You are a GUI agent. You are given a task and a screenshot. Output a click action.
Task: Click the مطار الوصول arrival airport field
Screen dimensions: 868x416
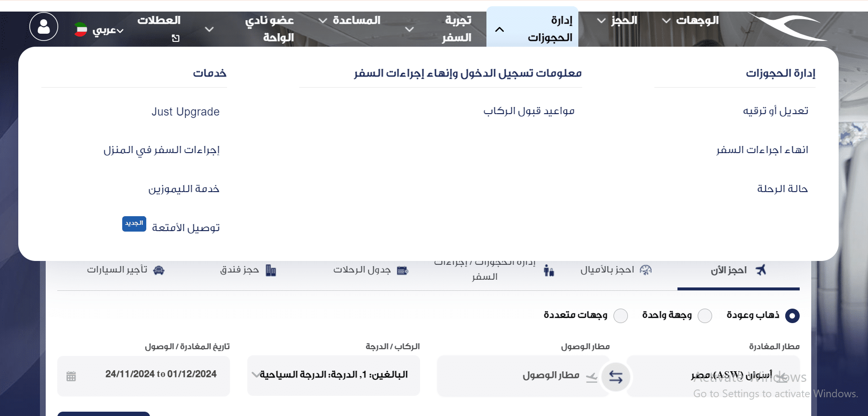(x=523, y=376)
